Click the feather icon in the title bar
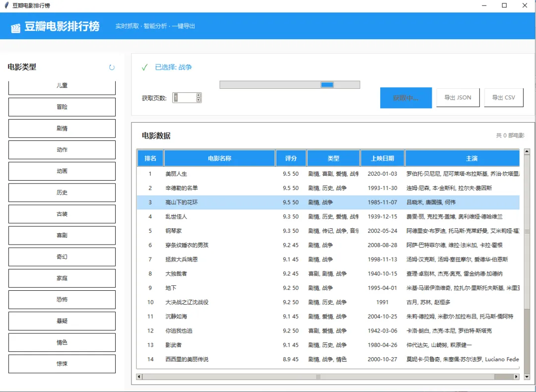 click(x=6, y=5)
